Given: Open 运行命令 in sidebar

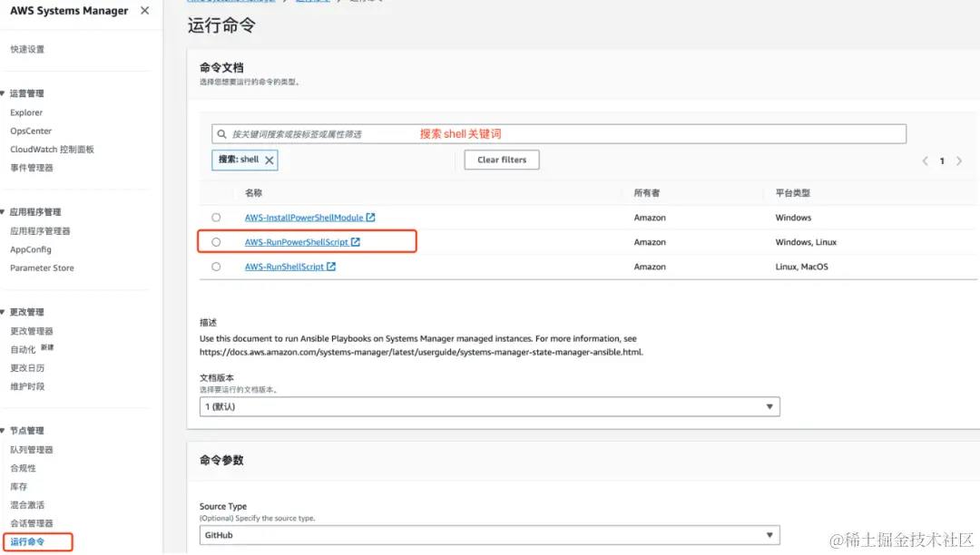Looking at the screenshot, I should (27, 542).
